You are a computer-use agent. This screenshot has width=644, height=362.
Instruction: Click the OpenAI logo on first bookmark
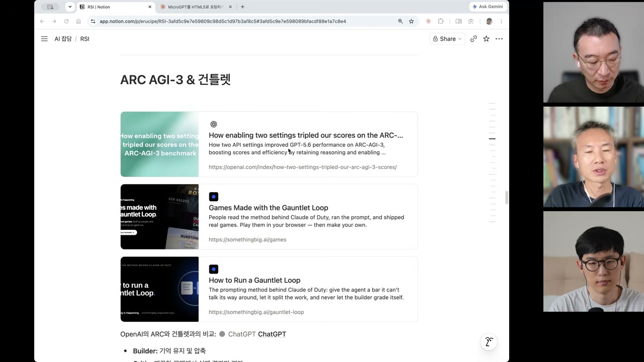[213, 124]
